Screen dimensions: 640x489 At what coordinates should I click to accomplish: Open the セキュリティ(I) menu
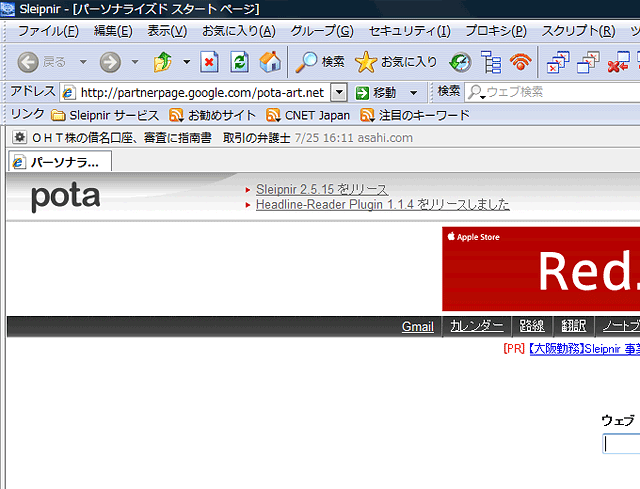[x=409, y=31]
